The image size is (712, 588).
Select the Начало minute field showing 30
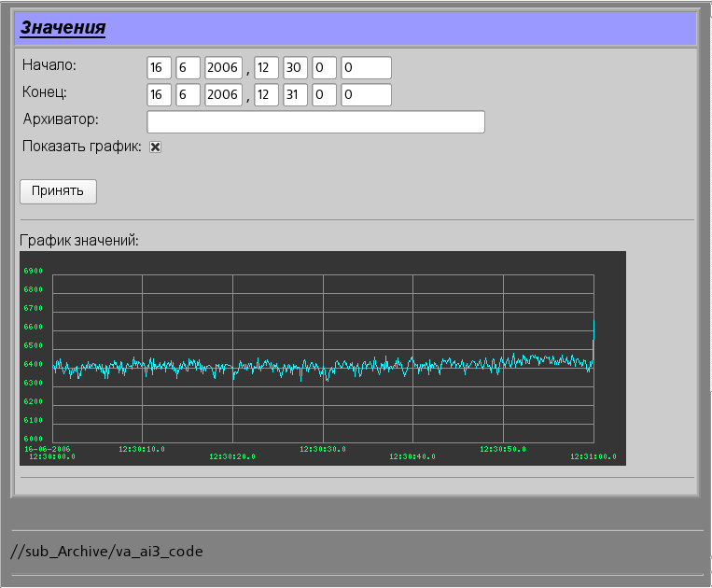coord(295,68)
